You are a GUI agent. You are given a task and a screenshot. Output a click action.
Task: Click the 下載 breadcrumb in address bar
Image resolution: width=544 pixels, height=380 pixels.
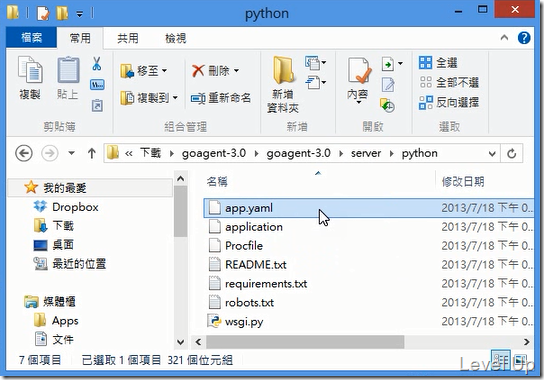pyautogui.click(x=150, y=153)
